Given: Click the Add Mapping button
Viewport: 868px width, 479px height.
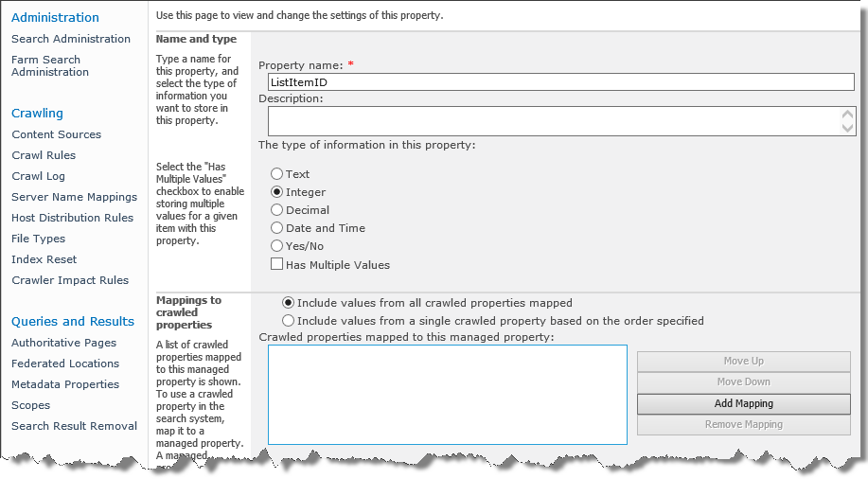Looking at the screenshot, I should tap(743, 403).
